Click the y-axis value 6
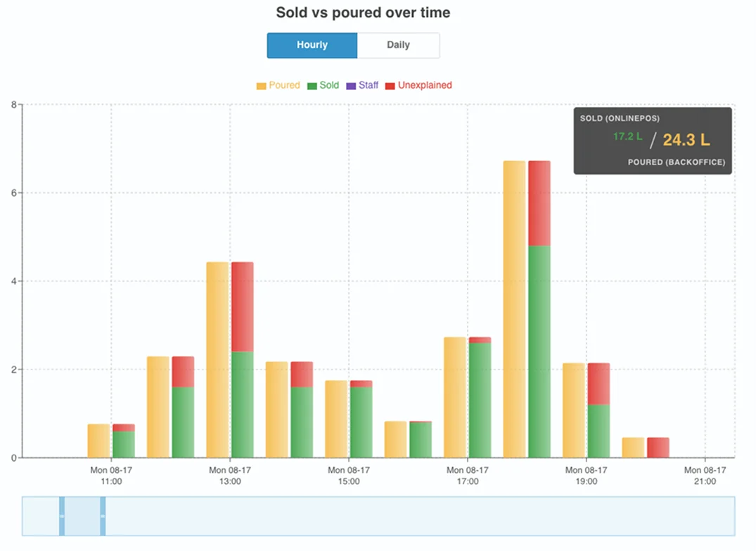Screen dimensions: 756x551 click(x=14, y=193)
